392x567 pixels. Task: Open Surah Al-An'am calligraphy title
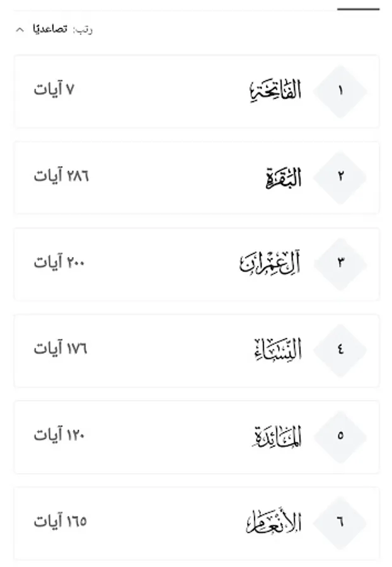point(274,523)
